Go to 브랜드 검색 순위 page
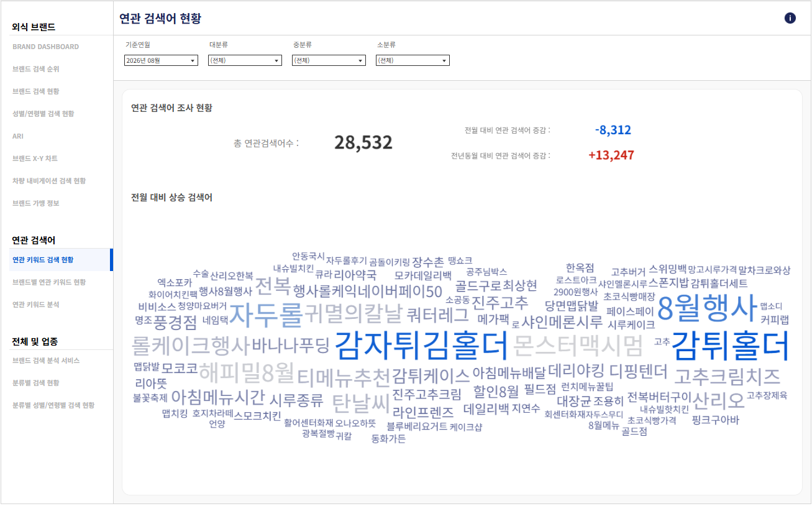The height and width of the screenshot is (506, 812). click(36, 69)
